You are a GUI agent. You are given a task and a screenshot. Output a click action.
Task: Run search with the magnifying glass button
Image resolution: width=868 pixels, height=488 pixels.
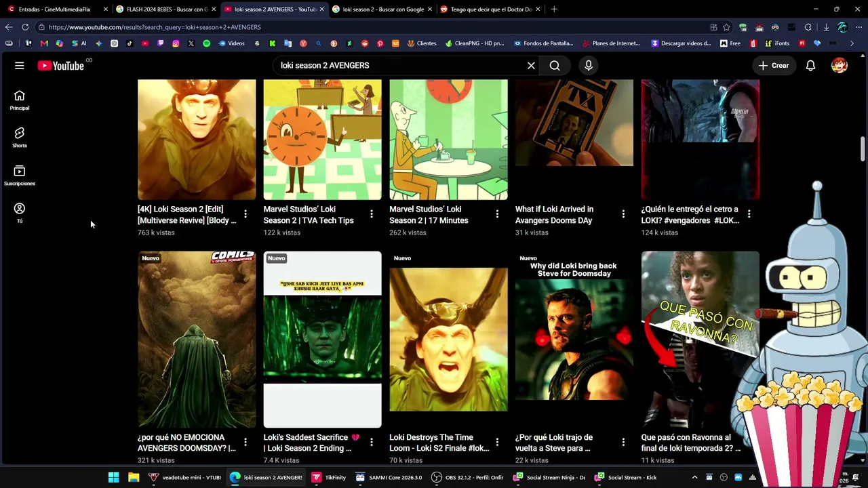tap(555, 66)
